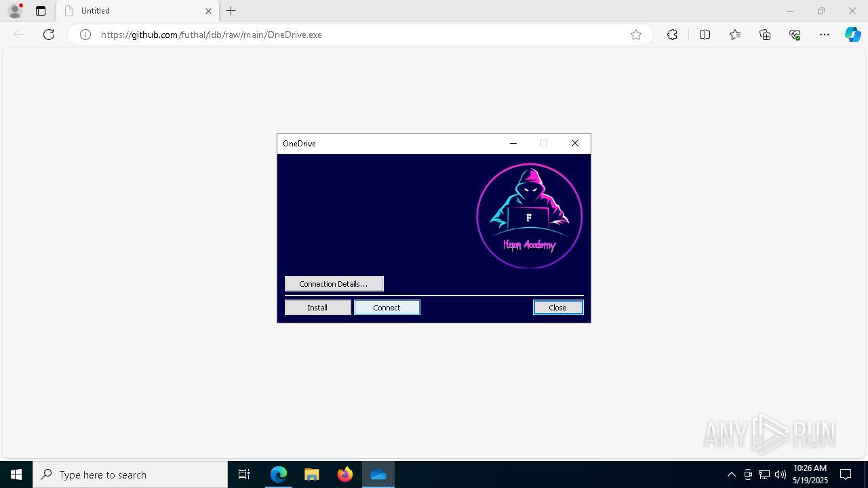Click the address bar URL
868x488 pixels.
[x=212, y=35]
